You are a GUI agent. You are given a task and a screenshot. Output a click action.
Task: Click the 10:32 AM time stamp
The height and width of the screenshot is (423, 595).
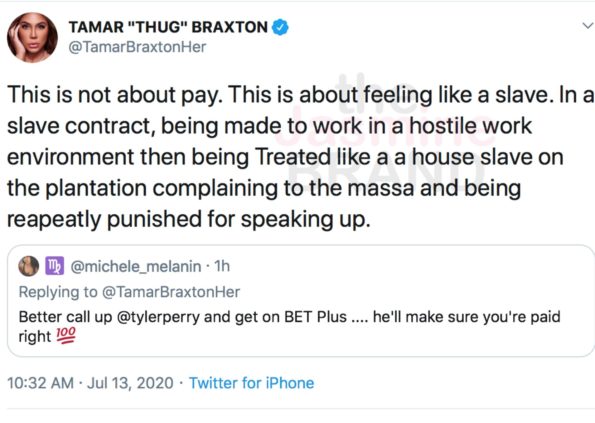tap(41, 383)
